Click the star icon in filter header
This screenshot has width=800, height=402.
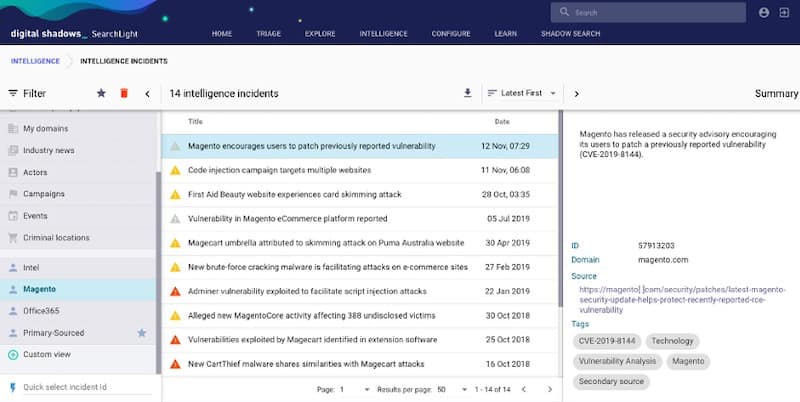101,93
